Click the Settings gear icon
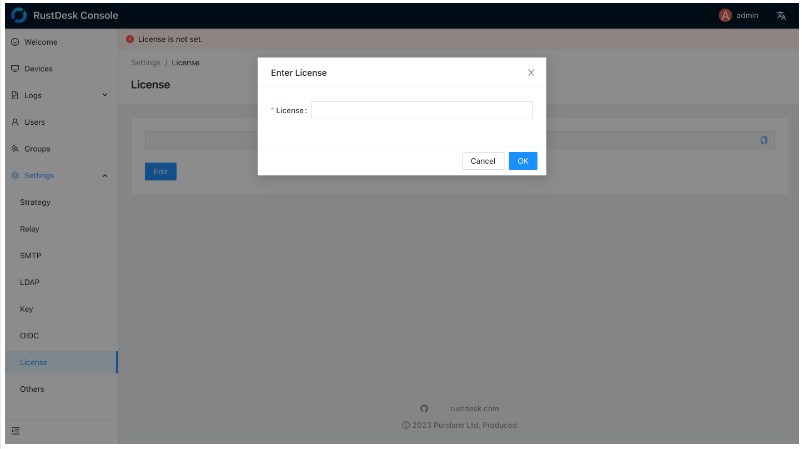The image size is (802, 449). (x=15, y=175)
